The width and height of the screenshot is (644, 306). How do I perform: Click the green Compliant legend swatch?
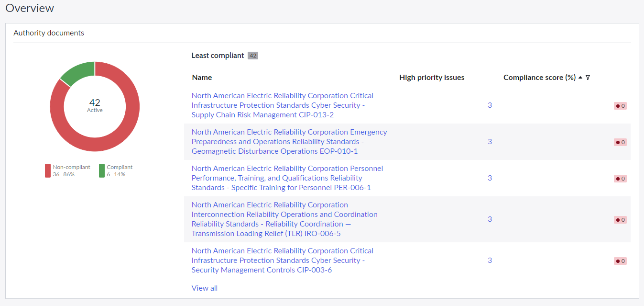[x=102, y=170]
